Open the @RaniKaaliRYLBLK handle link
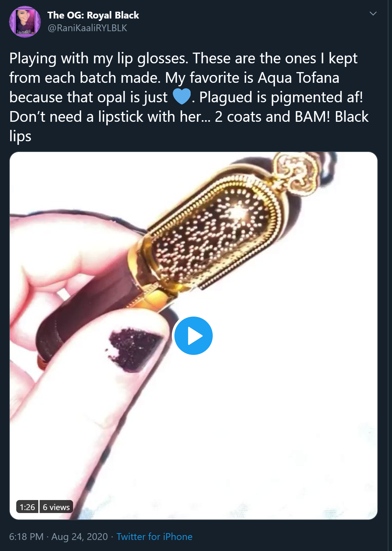This screenshot has width=392, height=551. (87, 28)
